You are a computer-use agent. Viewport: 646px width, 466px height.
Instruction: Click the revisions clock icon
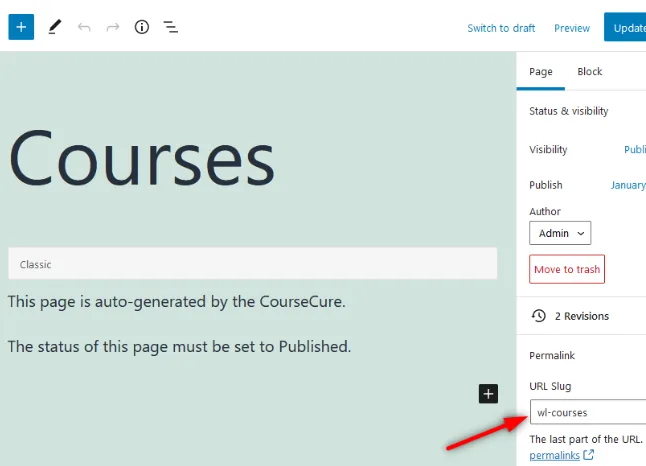point(539,316)
